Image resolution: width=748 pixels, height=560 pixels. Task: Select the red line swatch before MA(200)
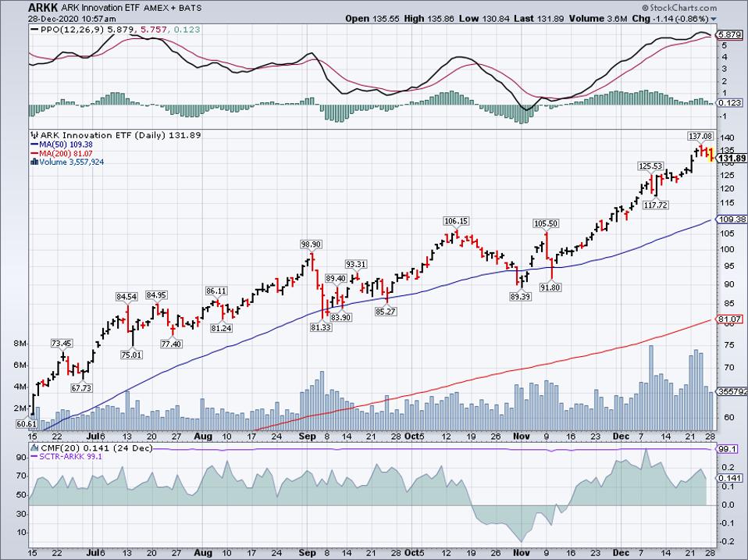(x=34, y=154)
